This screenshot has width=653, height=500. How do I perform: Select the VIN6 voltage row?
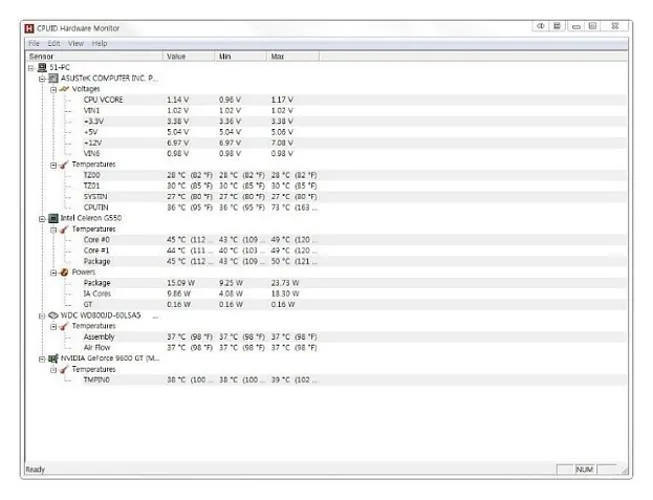click(326, 154)
